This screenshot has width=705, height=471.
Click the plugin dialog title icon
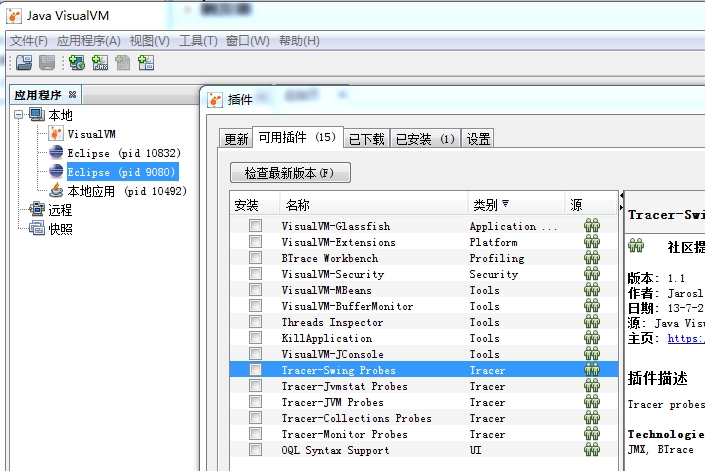(x=215, y=99)
